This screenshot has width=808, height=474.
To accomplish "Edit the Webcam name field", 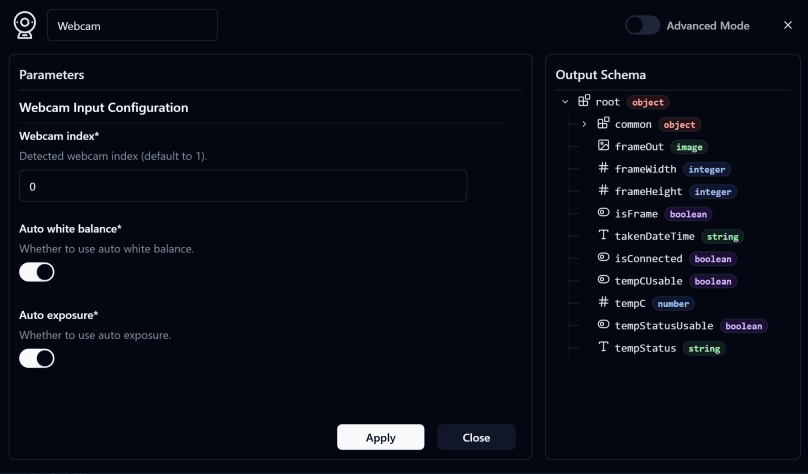I will coord(132,25).
